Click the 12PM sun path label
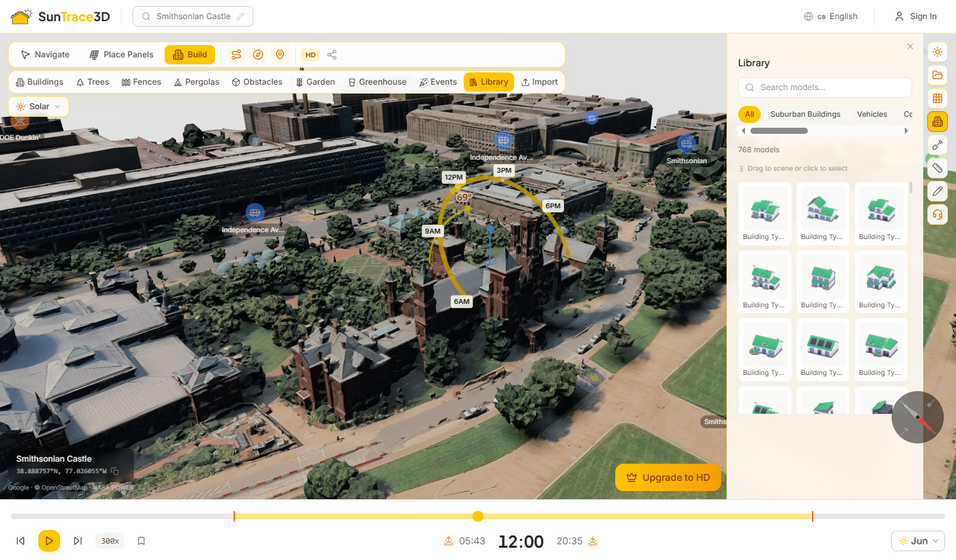956x560 pixels. (453, 178)
